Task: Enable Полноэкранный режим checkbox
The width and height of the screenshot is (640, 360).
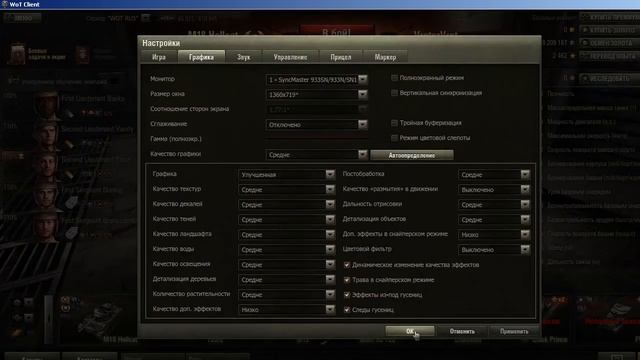Action: (394, 78)
